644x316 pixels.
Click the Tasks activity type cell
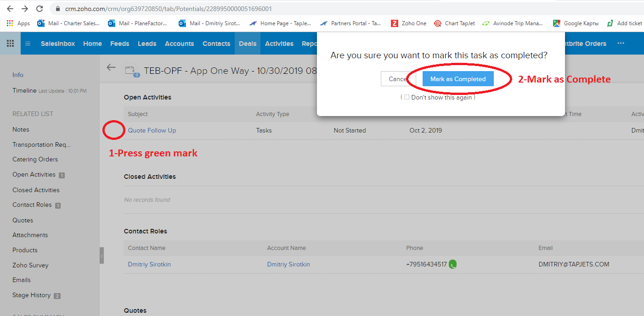coord(264,130)
